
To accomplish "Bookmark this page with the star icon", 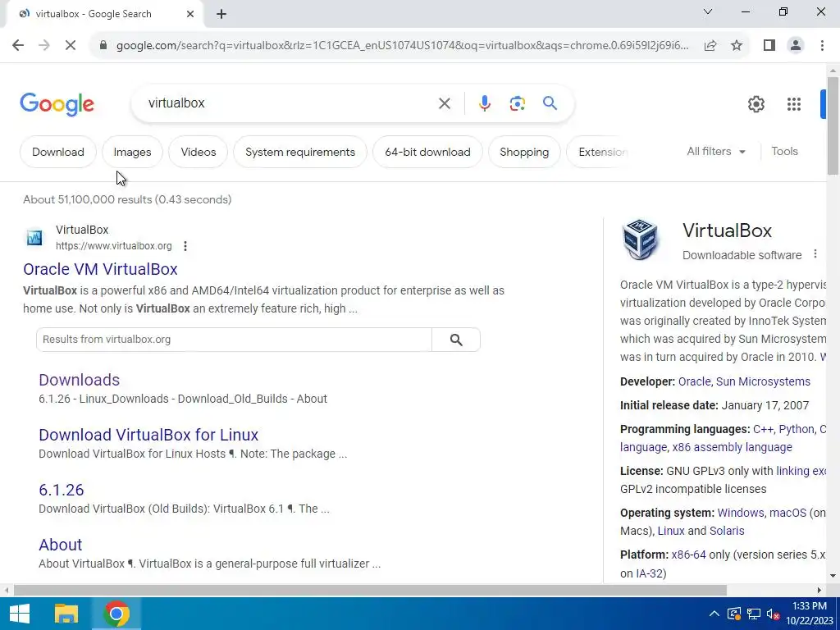I will [x=737, y=46].
